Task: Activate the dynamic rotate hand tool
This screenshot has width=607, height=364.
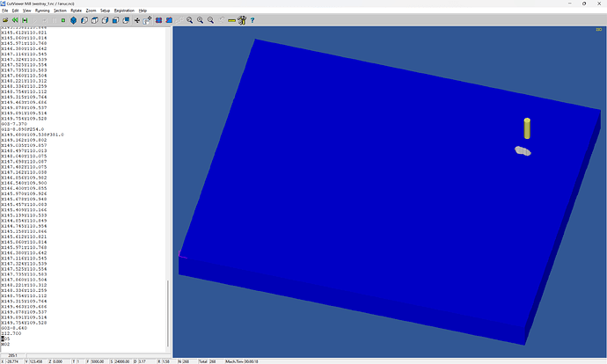Action: [147, 20]
